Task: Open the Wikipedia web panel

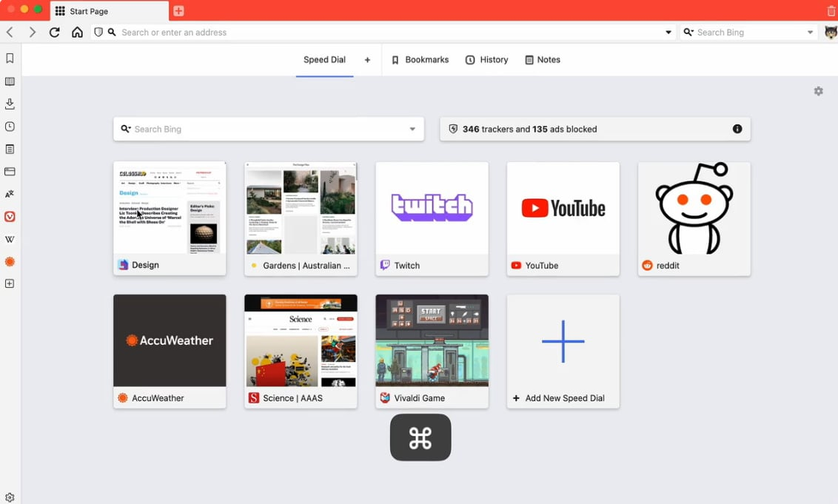Action: 10,240
